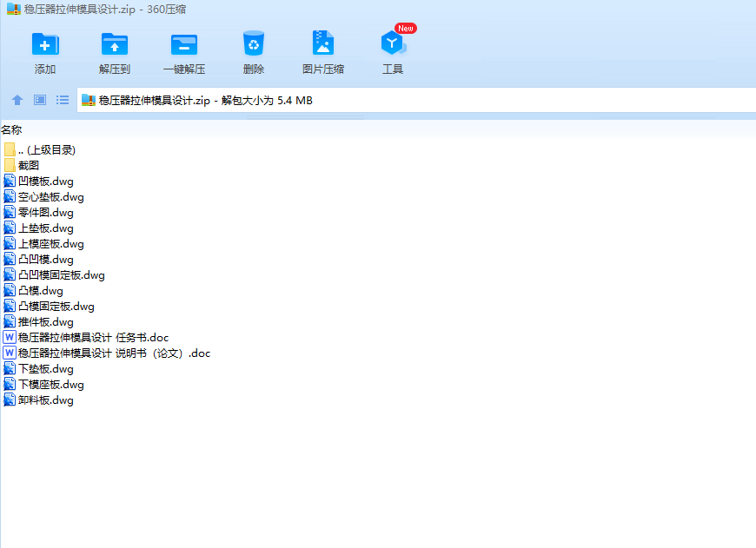Click the 上级目录 parent folder icon
The width and height of the screenshot is (756, 548).
click(10, 149)
